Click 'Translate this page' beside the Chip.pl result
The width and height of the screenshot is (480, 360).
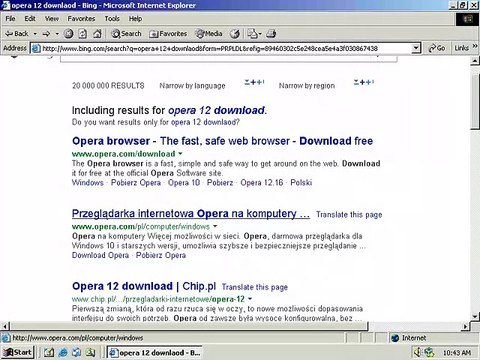click(255, 287)
